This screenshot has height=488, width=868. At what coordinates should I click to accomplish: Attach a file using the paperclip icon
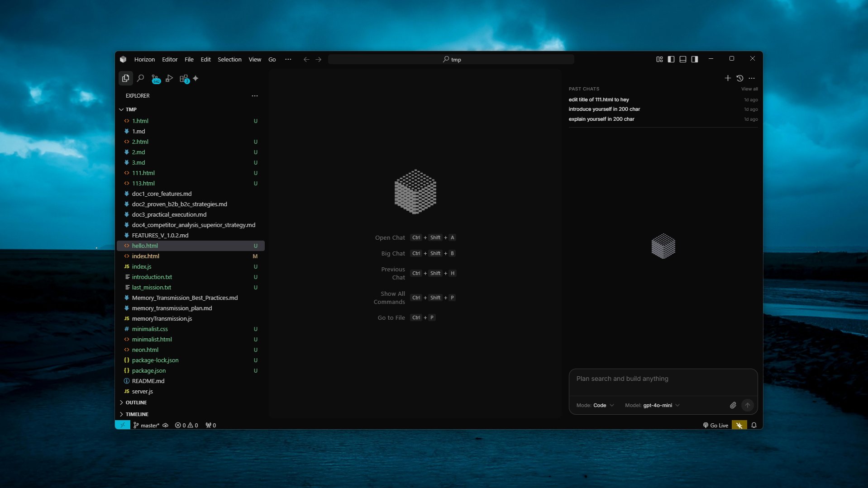point(733,405)
